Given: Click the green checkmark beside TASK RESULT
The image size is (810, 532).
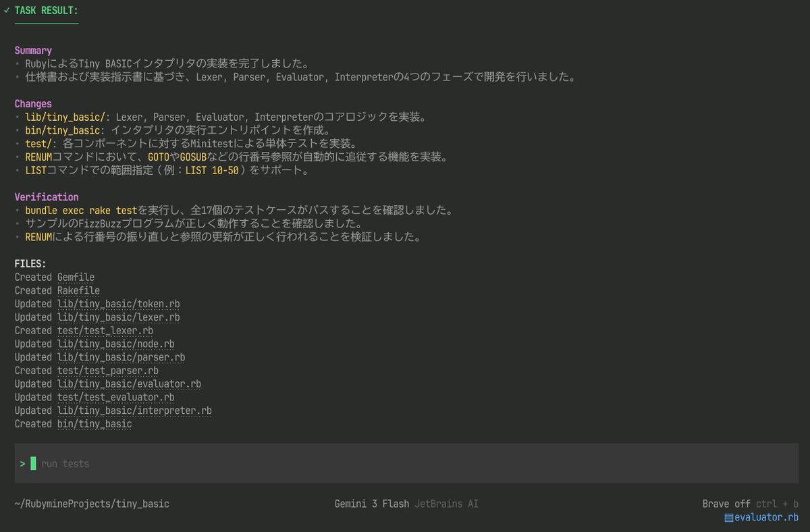Looking at the screenshot, I should point(7,10).
